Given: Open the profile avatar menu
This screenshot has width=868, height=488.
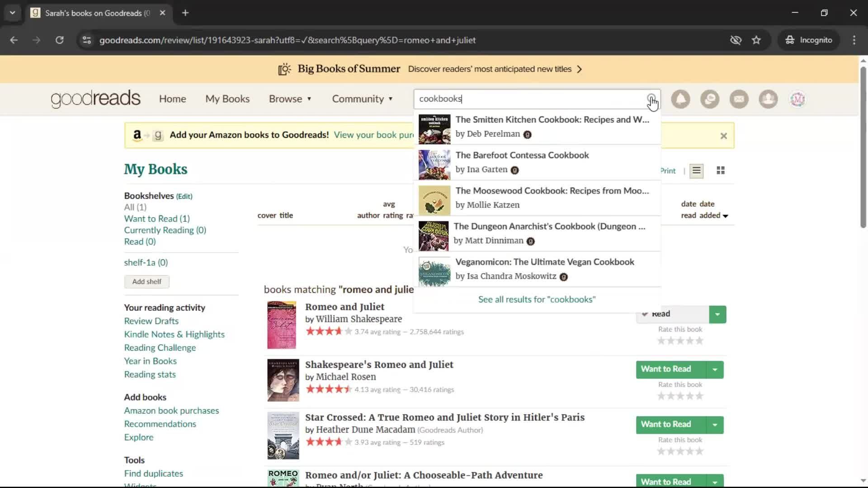Looking at the screenshot, I should 797,99.
